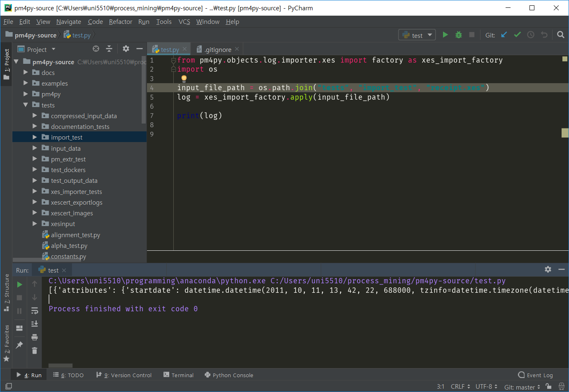The height and width of the screenshot is (392, 569).
Task: Minimize the Run tool window
Action: tap(562, 269)
